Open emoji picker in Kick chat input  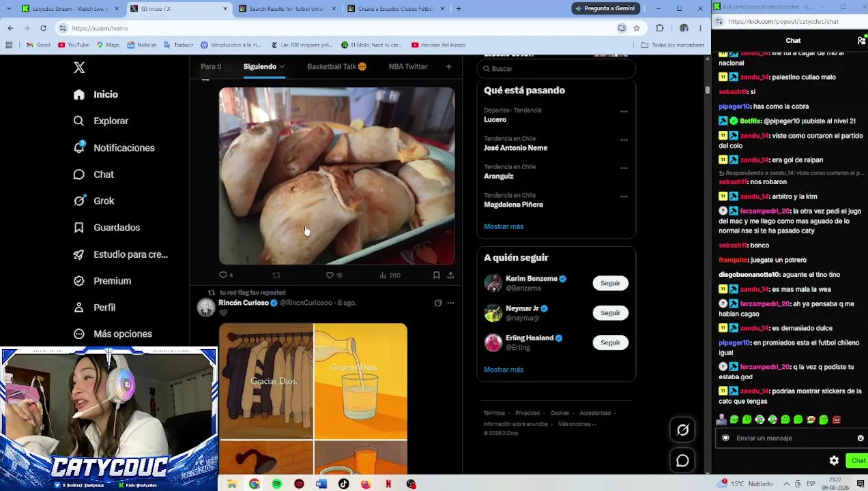pos(860,438)
